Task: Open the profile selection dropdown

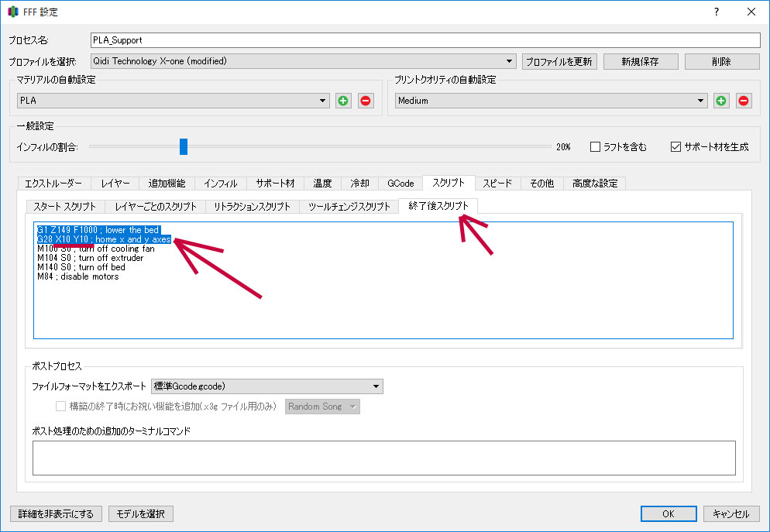Action: coord(303,61)
